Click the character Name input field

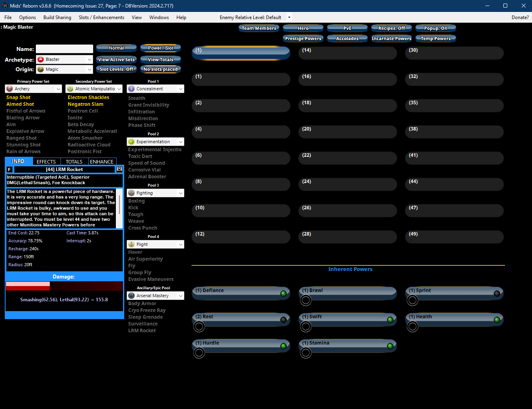[65, 49]
